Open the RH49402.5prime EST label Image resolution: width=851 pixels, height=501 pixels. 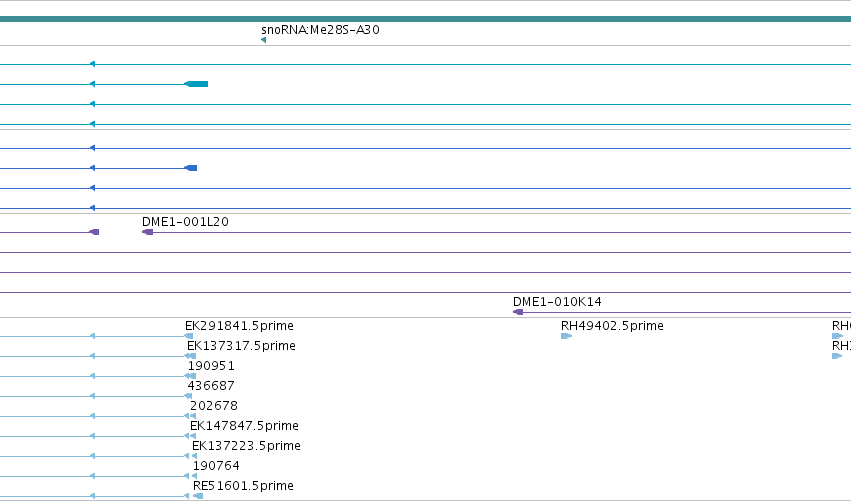pyautogui.click(x=612, y=326)
